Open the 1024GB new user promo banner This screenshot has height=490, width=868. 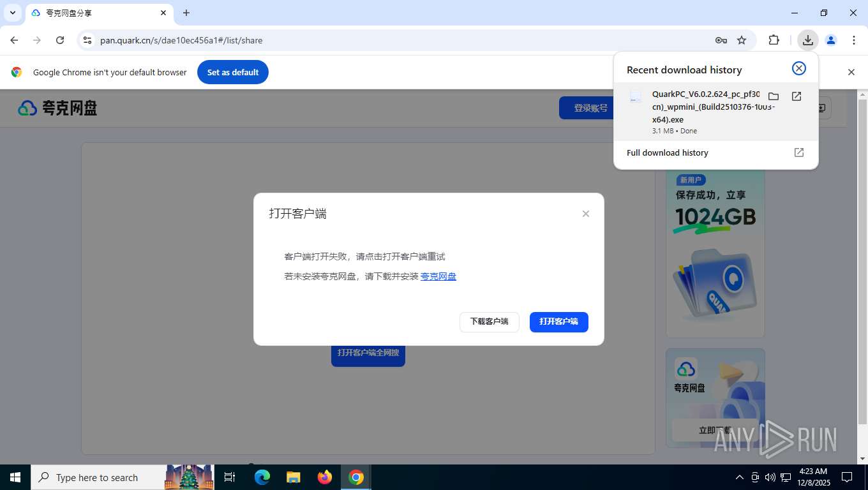pyautogui.click(x=715, y=254)
